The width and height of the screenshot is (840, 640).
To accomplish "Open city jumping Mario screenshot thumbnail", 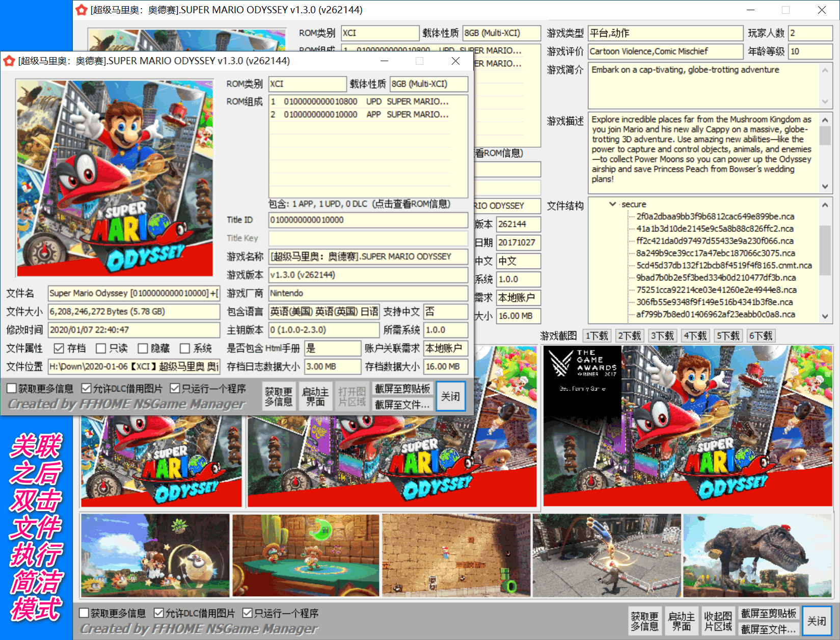I will pos(607,555).
